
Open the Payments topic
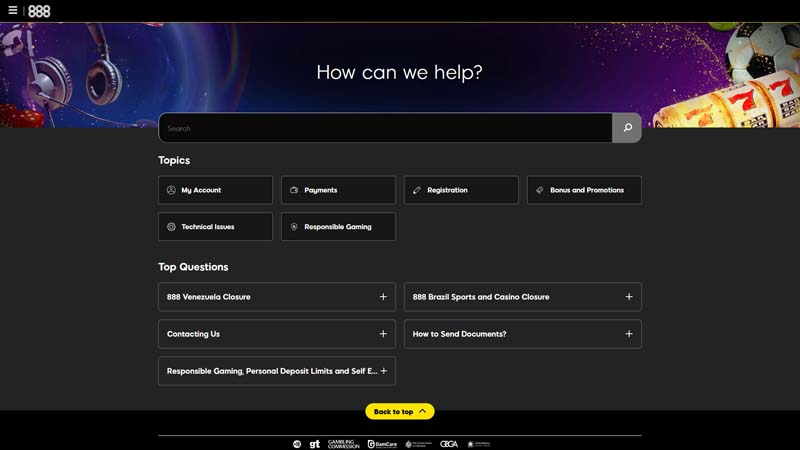(338, 190)
